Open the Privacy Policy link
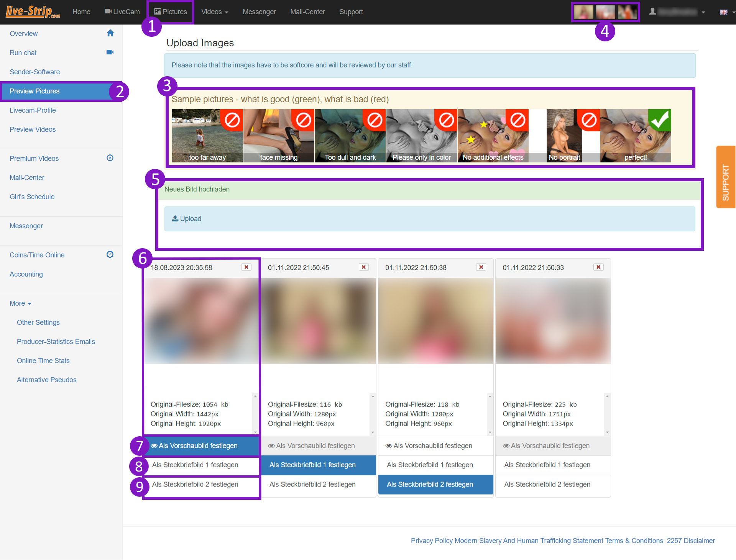Image resolution: width=736 pixels, height=560 pixels. point(432,540)
